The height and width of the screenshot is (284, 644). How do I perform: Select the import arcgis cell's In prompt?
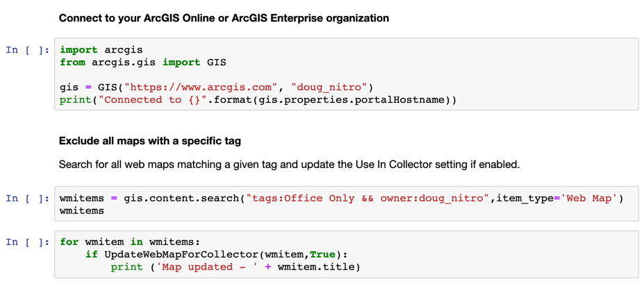click(x=28, y=50)
